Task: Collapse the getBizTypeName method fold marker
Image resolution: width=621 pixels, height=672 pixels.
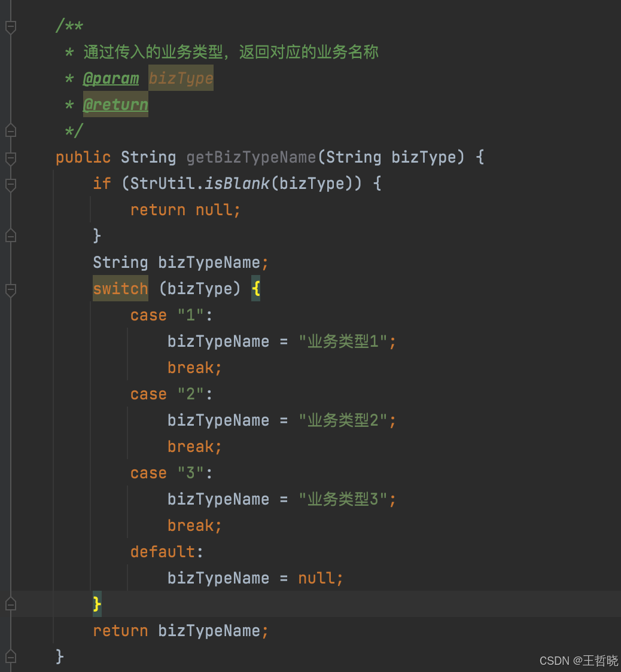Action: tap(10, 157)
